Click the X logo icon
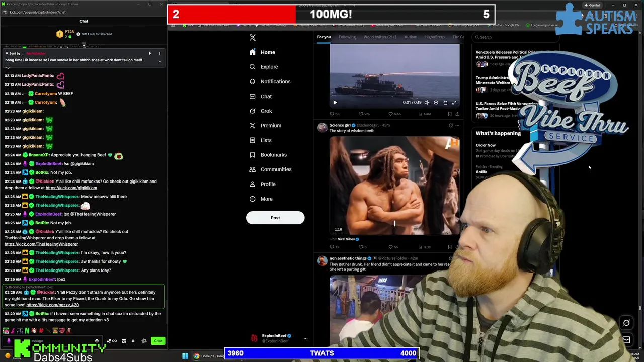Screen dimensions: 644x362 (x=253, y=38)
